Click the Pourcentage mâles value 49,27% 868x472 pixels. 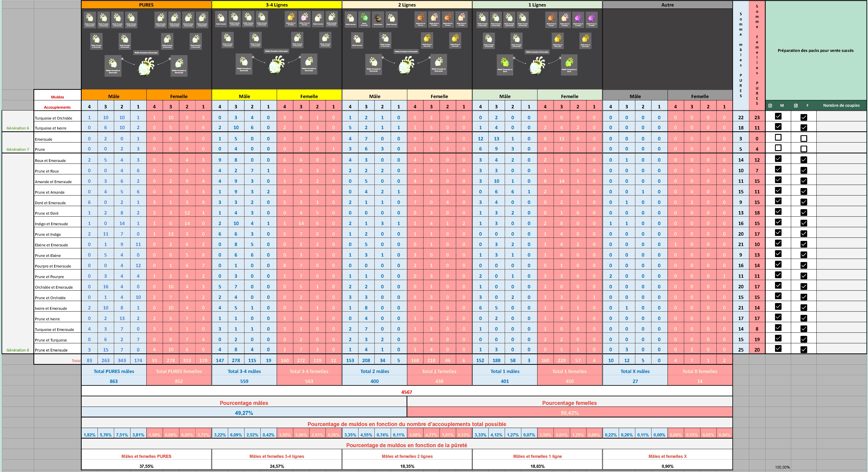click(x=244, y=413)
